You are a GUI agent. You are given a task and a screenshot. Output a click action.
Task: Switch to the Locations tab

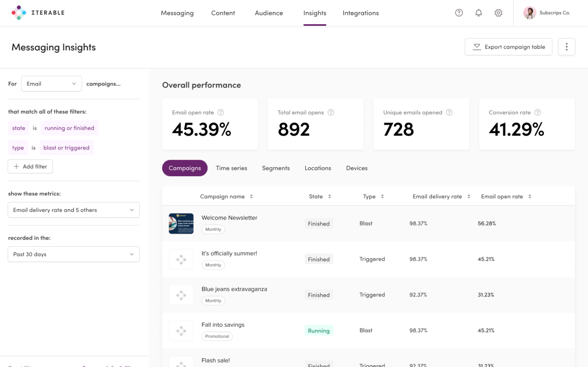tap(318, 168)
